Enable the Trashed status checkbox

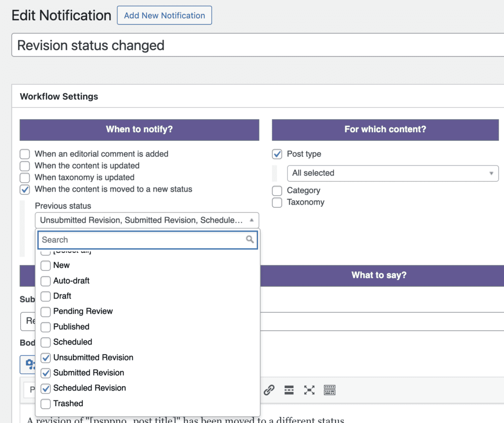click(x=46, y=403)
